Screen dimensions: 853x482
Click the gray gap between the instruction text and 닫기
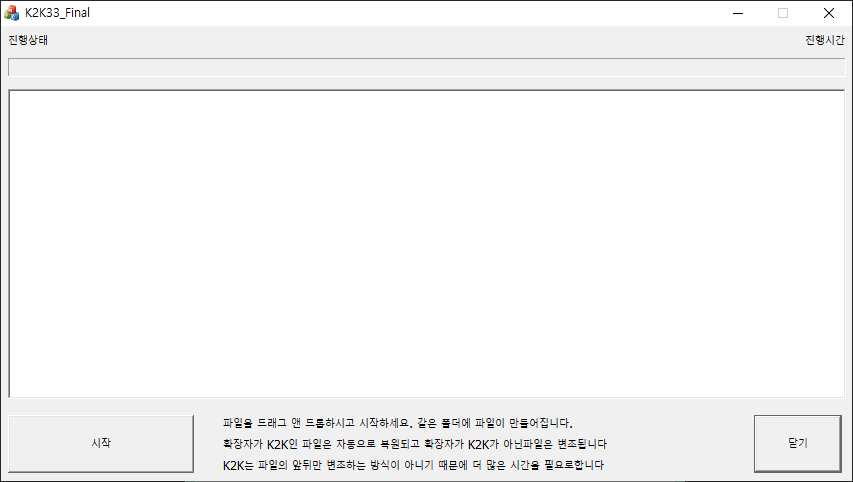tap(680, 444)
